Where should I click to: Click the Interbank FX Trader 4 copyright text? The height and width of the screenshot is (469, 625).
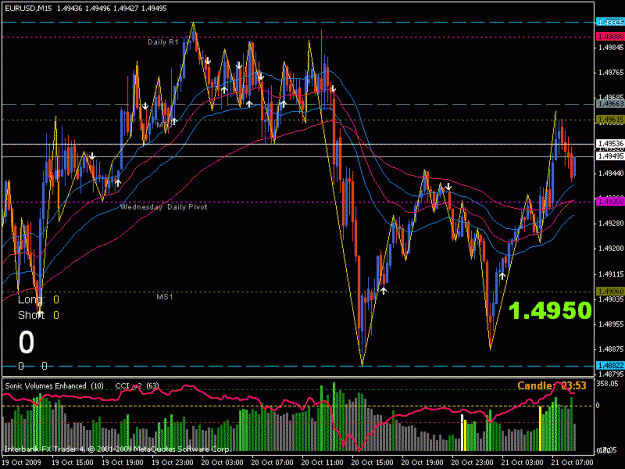tap(117, 449)
